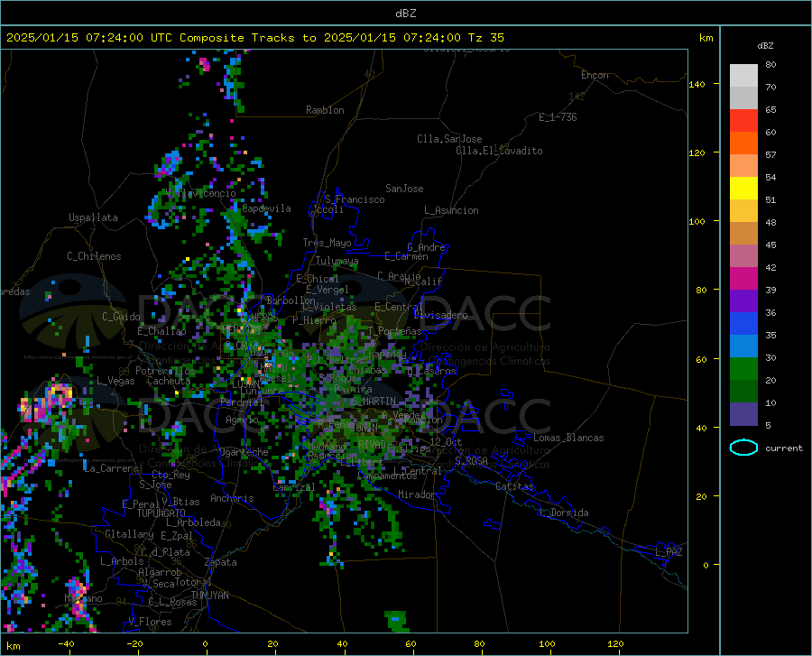The height and width of the screenshot is (656, 812).
Task: Click the Carrizal label
Action: point(294,487)
